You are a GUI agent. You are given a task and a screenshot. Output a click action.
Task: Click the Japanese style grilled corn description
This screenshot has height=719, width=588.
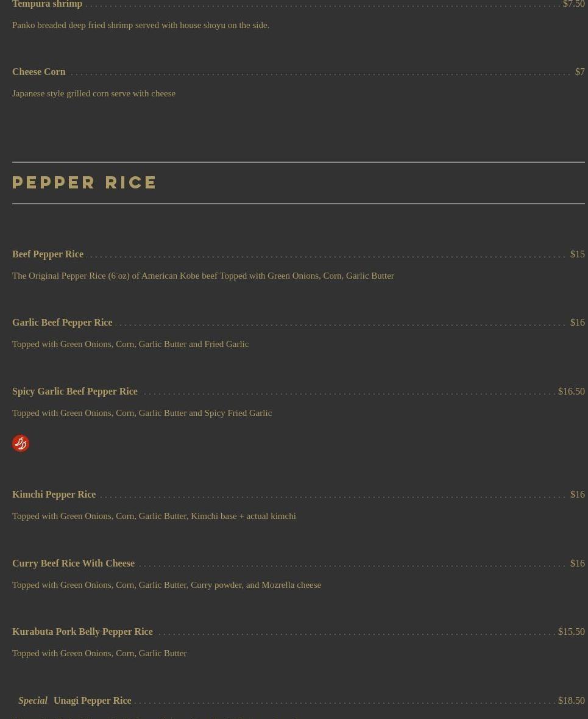coord(94,93)
